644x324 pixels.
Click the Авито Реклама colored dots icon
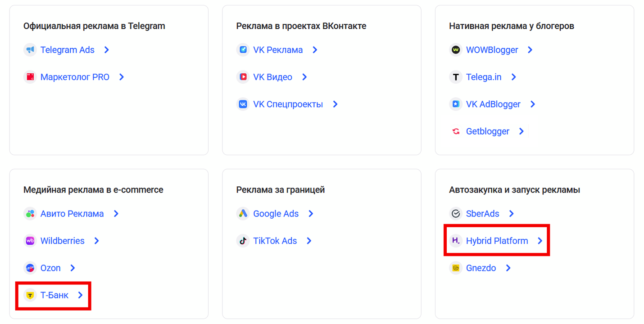[x=30, y=214]
